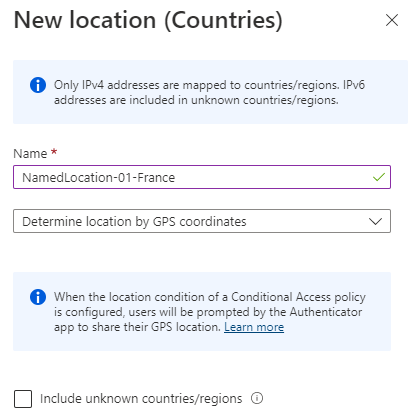
Task: Click the green validation checkmark in Name field
Action: click(379, 177)
